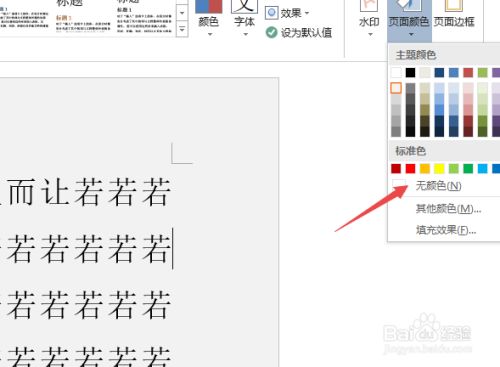The width and height of the screenshot is (500, 367).
Task: Select the orange-outlined lightest gray shade
Action: (x=396, y=88)
